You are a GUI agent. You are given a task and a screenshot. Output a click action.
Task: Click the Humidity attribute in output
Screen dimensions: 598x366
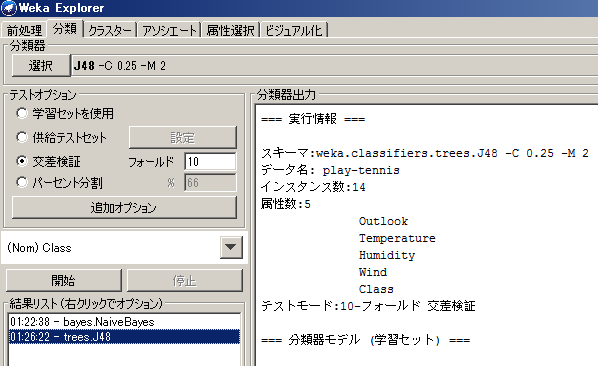pyautogui.click(x=387, y=255)
